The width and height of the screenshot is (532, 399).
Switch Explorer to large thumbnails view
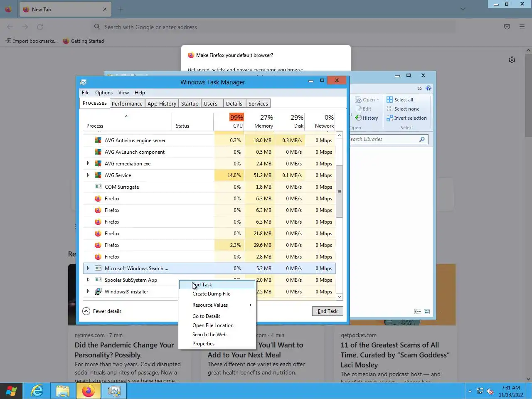(x=427, y=312)
